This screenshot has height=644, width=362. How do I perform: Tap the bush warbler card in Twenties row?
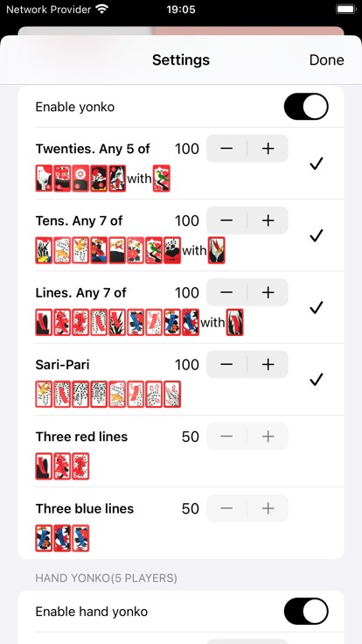(161, 178)
